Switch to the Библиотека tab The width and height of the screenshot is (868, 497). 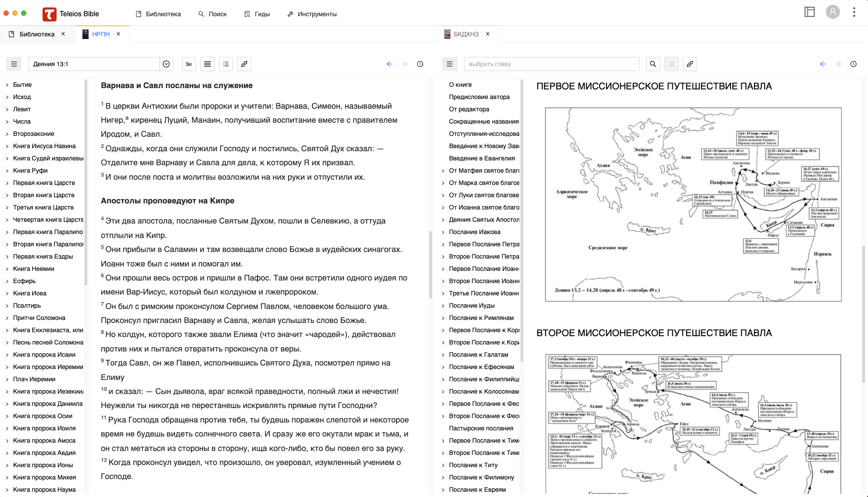click(x=36, y=34)
